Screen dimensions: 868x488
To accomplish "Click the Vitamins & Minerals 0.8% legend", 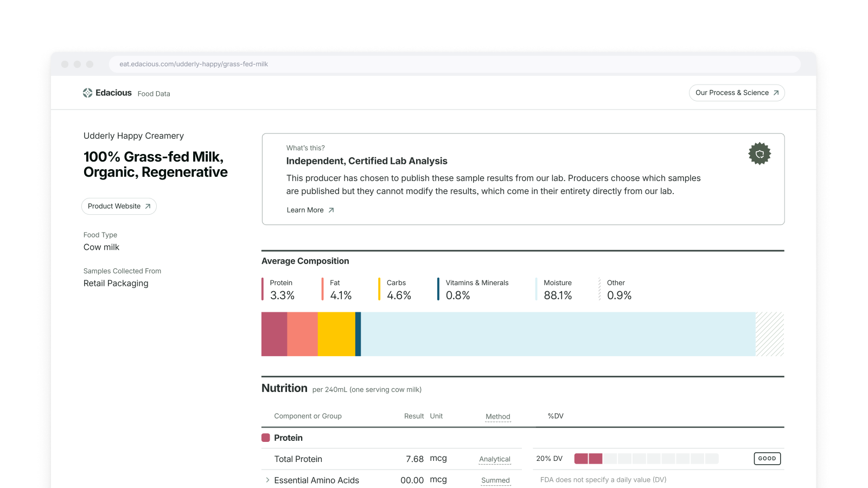I will (473, 290).
